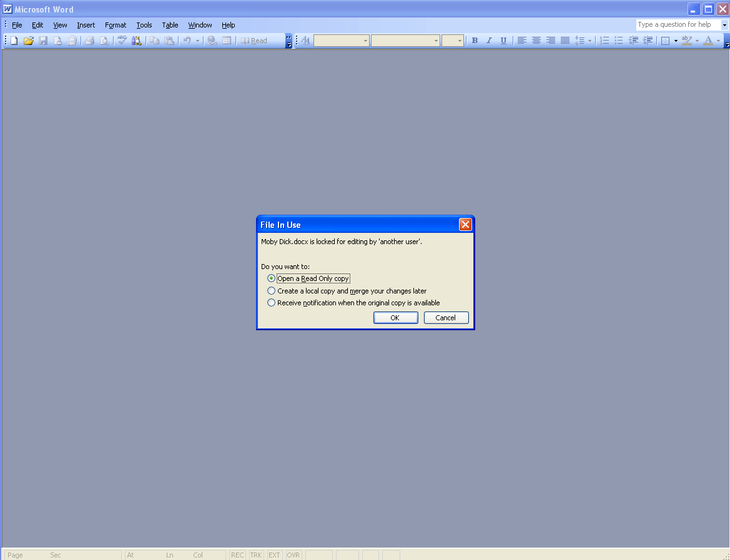Expand the Border style dropdown arrow
The height and width of the screenshot is (560, 730).
(x=676, y=41)
